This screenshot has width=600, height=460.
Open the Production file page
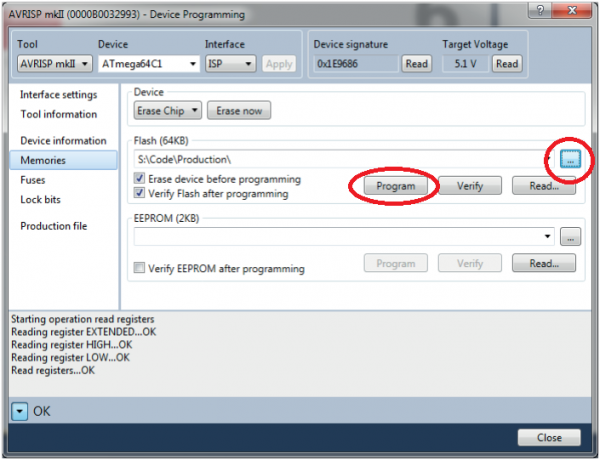click(54, 226)
